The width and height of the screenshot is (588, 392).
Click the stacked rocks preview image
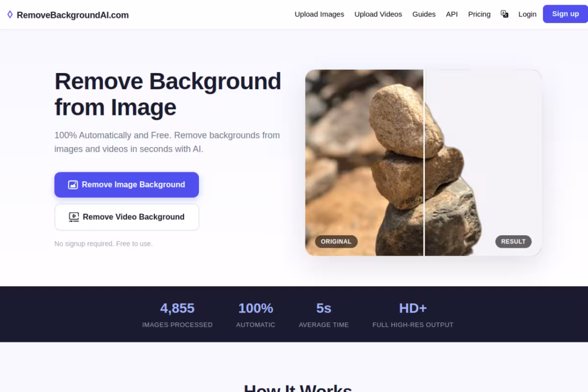[423, 163]
